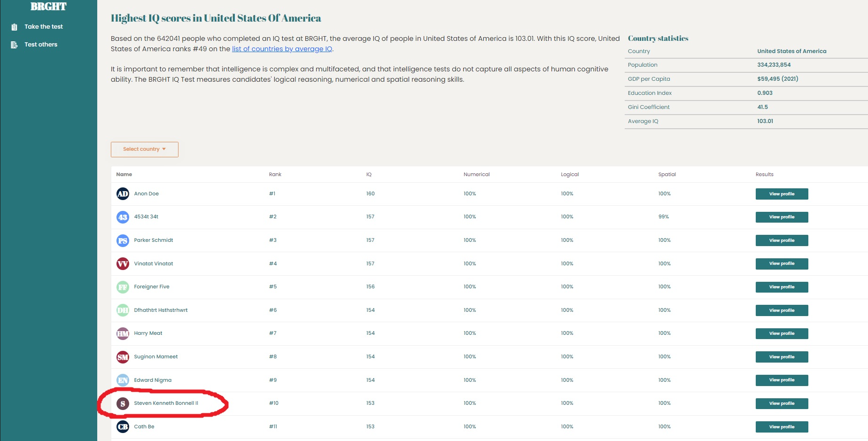Click the name Foreigner Five
Image resolution: width=868 pixels, height=441 pixels.
[x=152, y=286]
